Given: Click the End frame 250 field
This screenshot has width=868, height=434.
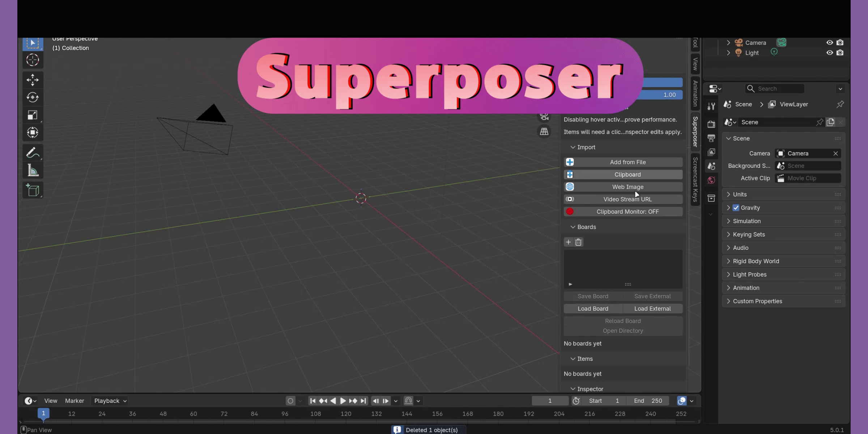Looking at the screenshot, I should click(648, 401).
